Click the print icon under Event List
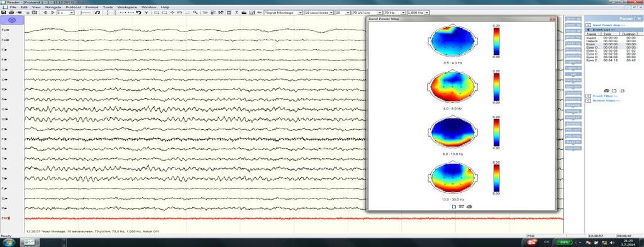The image size is (644, 247). click(606, 91)
